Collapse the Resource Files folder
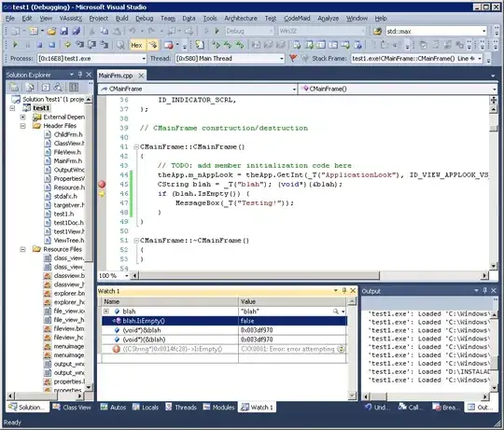 tap(22, 249)
